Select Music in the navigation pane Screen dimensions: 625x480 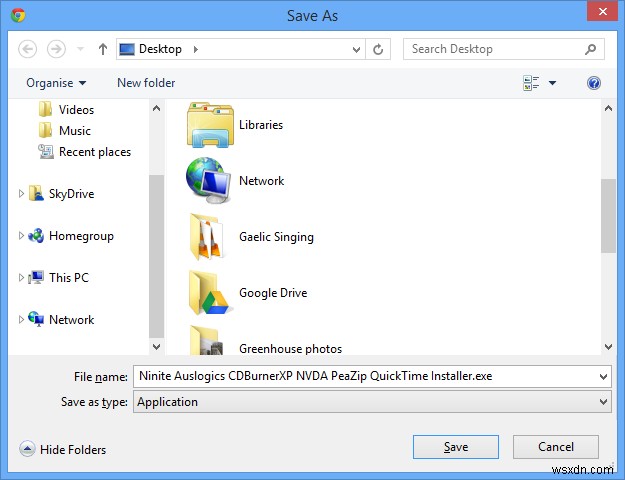[x=75, y=131]
